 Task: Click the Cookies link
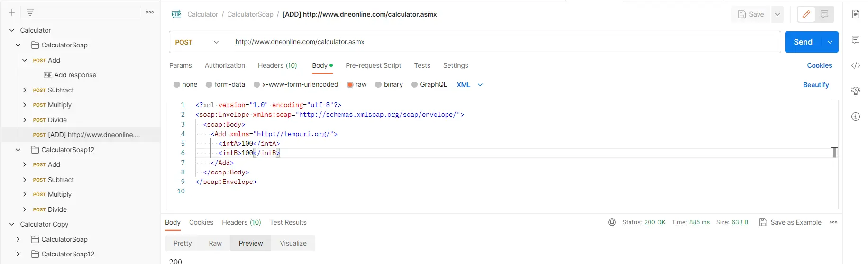tap(820, 65)
